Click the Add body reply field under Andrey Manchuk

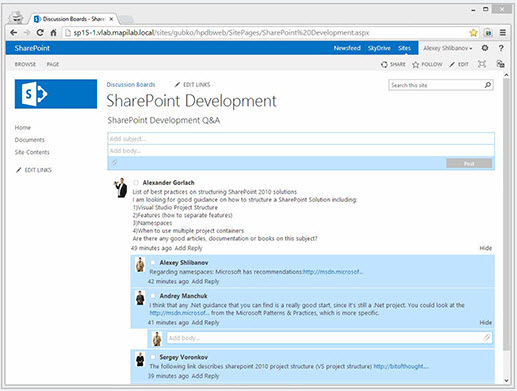click(329, 338)
